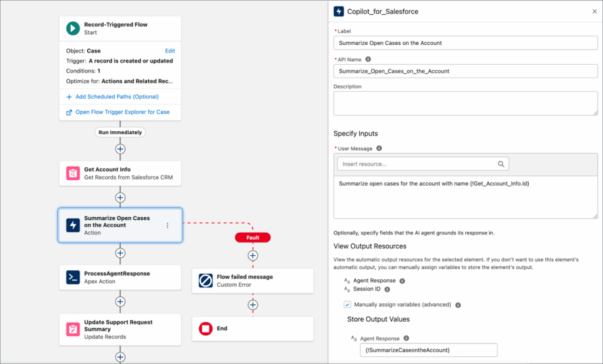Click the 'Store Output Values' heading
Viewport: 603px width, 364px height.
(x=379, y=319)
